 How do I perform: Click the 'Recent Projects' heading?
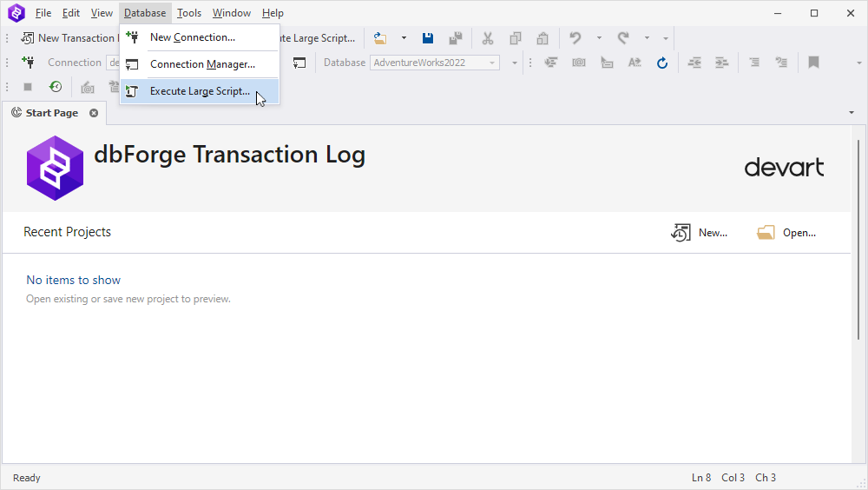point(67,232)
